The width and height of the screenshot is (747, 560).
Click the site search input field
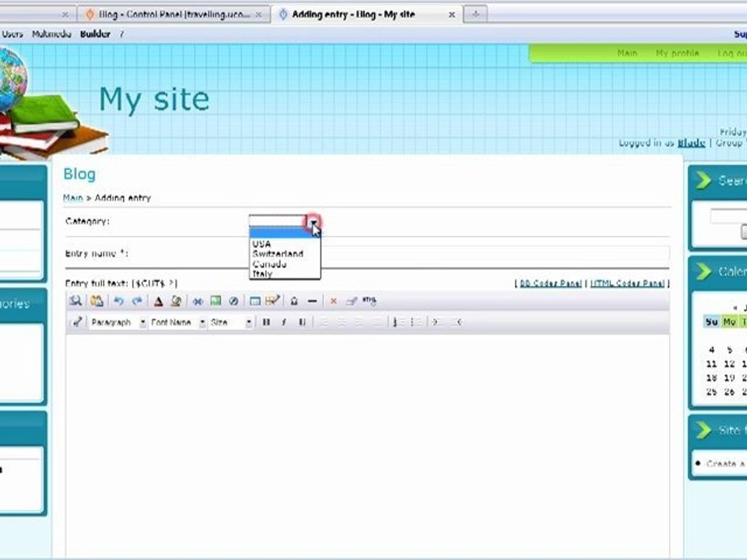728,215
